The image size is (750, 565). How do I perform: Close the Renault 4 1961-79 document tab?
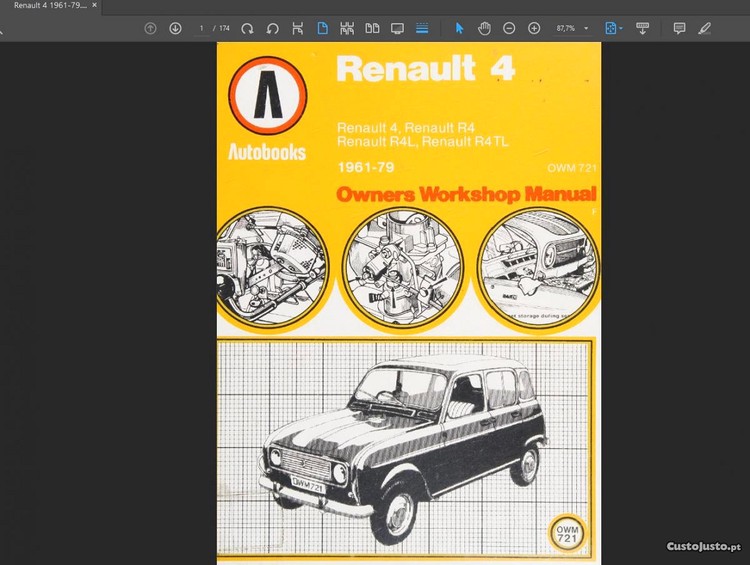94,6
